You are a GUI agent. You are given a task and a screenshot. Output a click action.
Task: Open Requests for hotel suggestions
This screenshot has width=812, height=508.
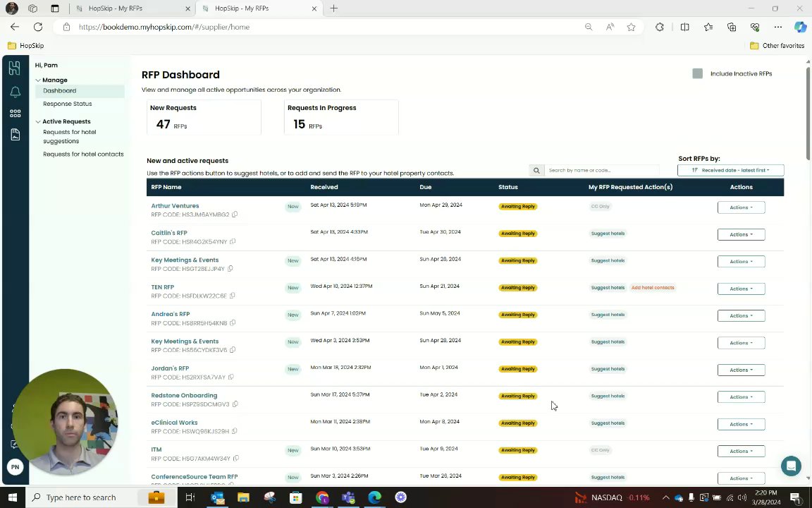tap(69, 136)
